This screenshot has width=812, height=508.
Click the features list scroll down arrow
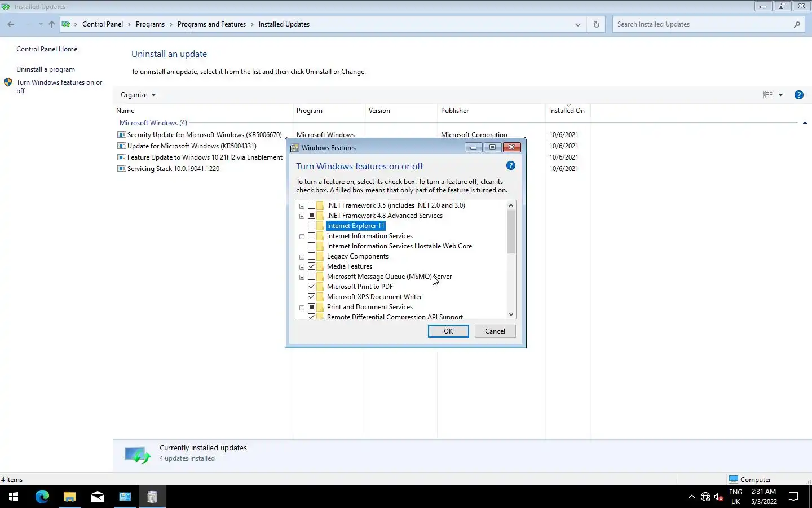click(511, 314)
